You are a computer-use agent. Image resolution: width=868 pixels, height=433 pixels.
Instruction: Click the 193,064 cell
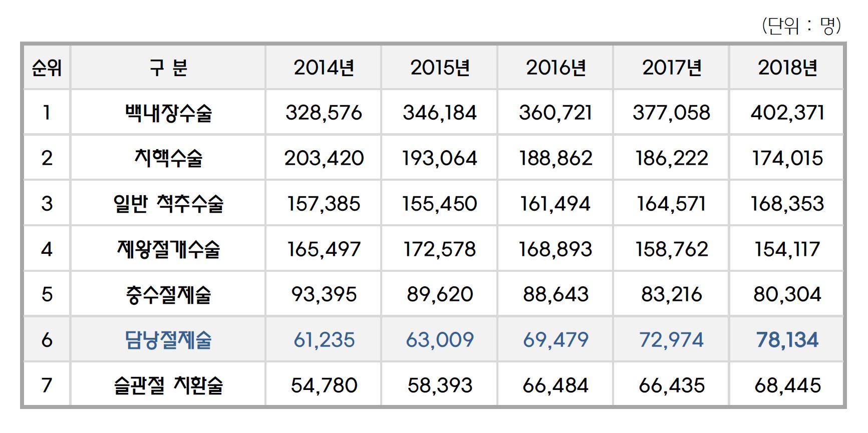(x=440, y=158)
